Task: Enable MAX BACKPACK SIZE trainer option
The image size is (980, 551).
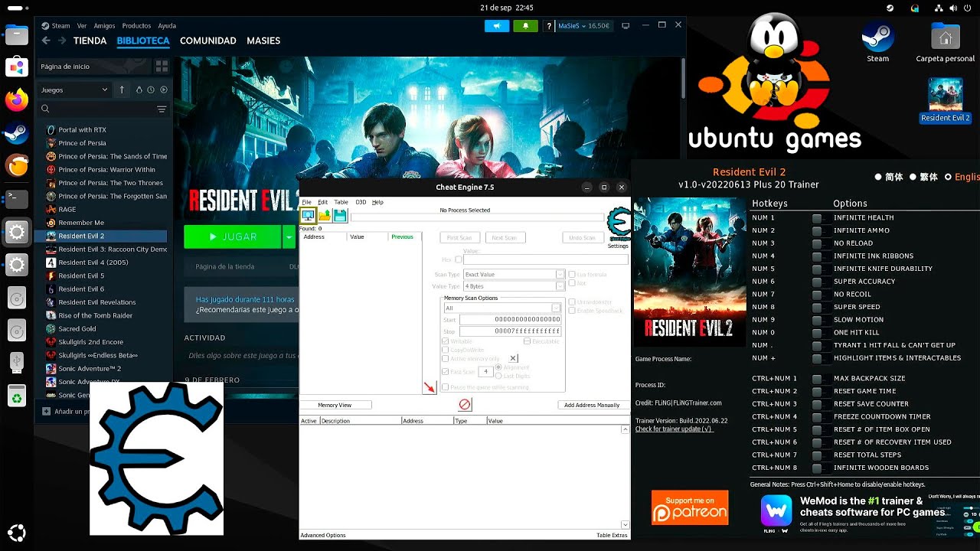Action: (817, 379)
